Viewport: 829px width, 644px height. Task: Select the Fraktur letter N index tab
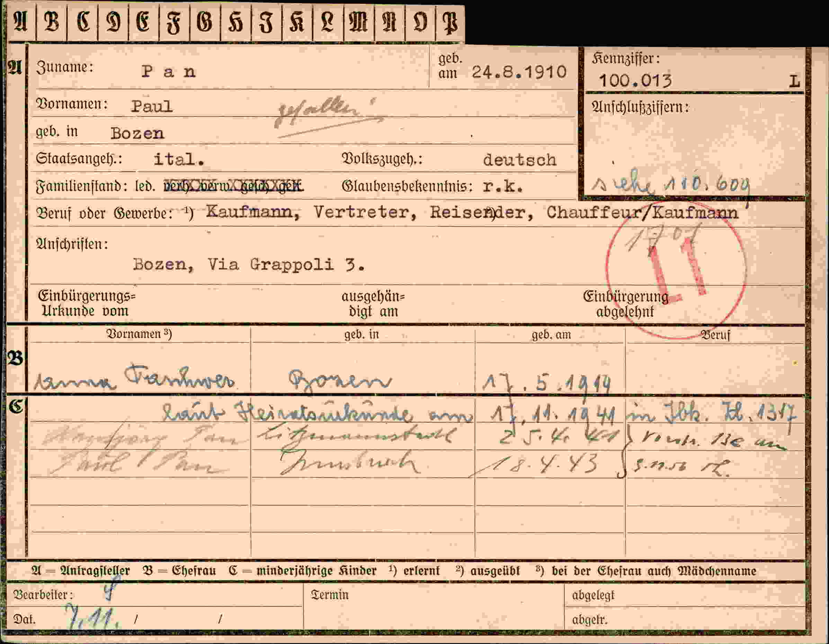point(390,22)
